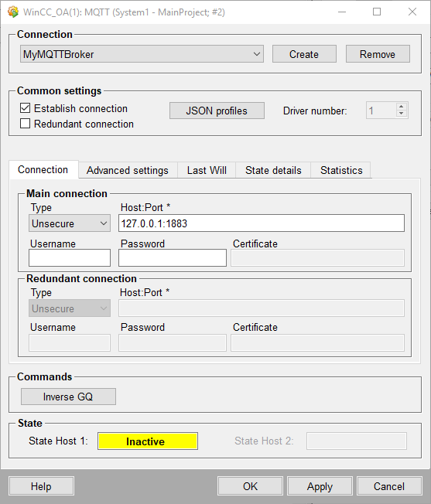Uncheck the Establish connection checkbox
This screenshot has height=504, width=431.
25,108
